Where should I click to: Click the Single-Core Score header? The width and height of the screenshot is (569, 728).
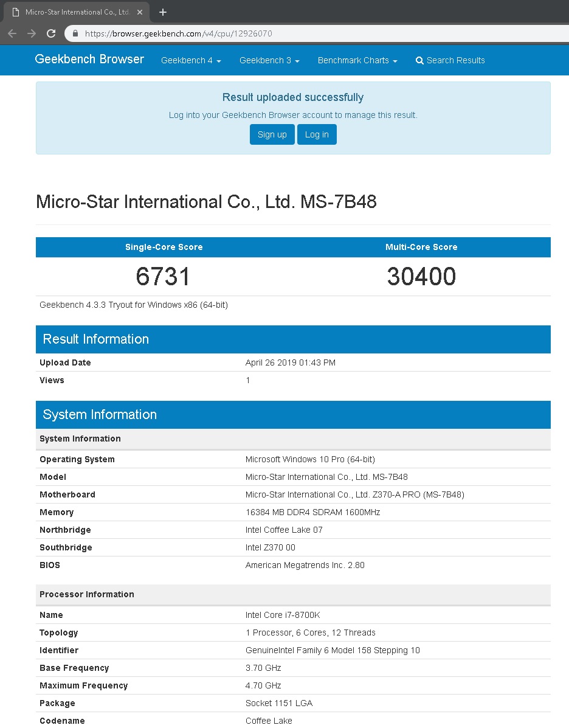164,247
